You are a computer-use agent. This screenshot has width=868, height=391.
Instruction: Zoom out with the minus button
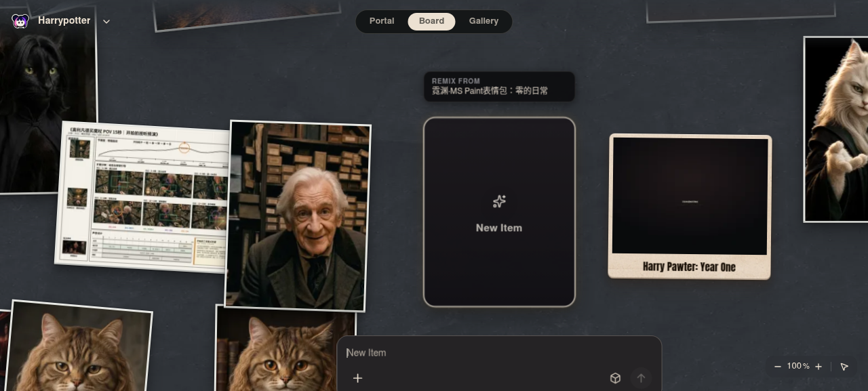[778, 367]
